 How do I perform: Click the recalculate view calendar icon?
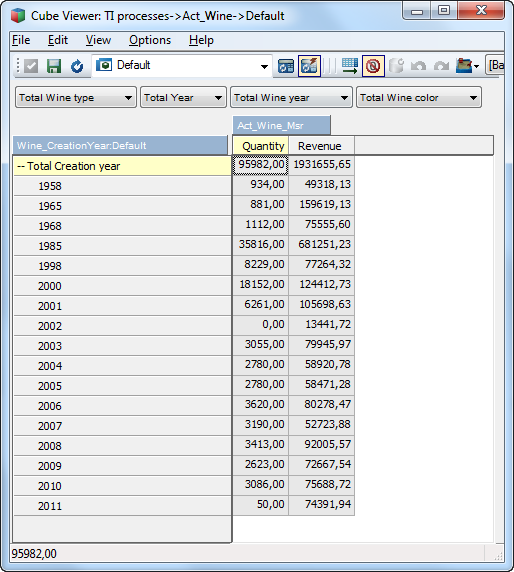click(286, 66)
